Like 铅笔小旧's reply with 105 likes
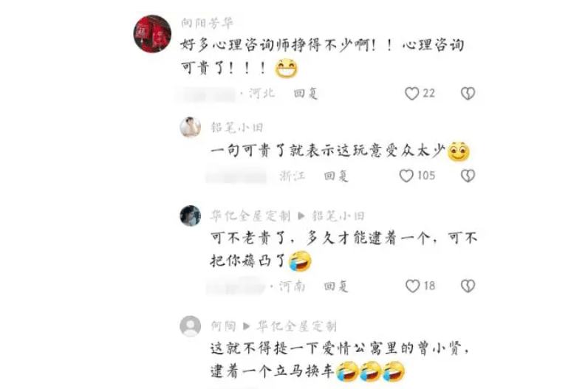 click(406, 176)
